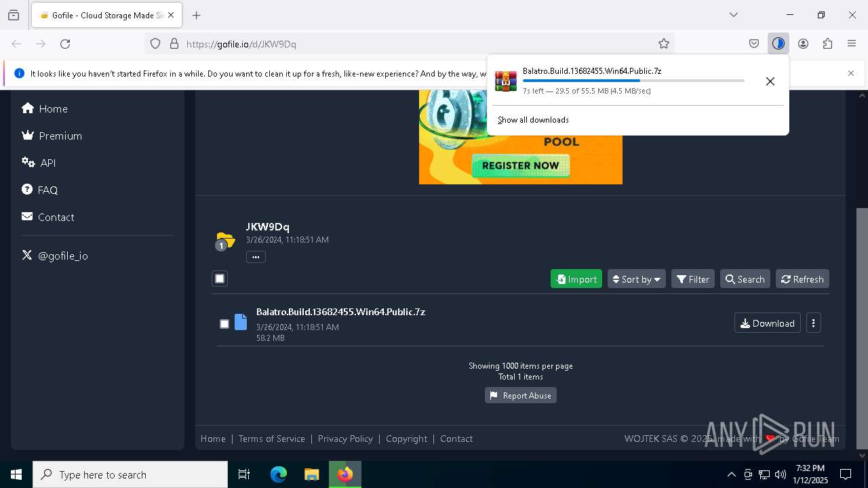The image size is (868, 488).
Task: Open the extensions puzzle icon
Action: click(827, 44)
